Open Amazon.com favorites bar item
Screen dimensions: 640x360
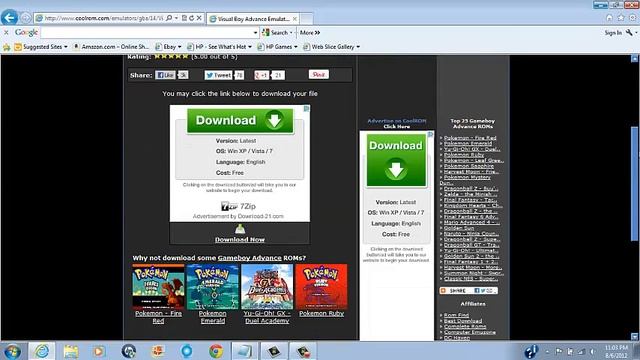[111, 47]
